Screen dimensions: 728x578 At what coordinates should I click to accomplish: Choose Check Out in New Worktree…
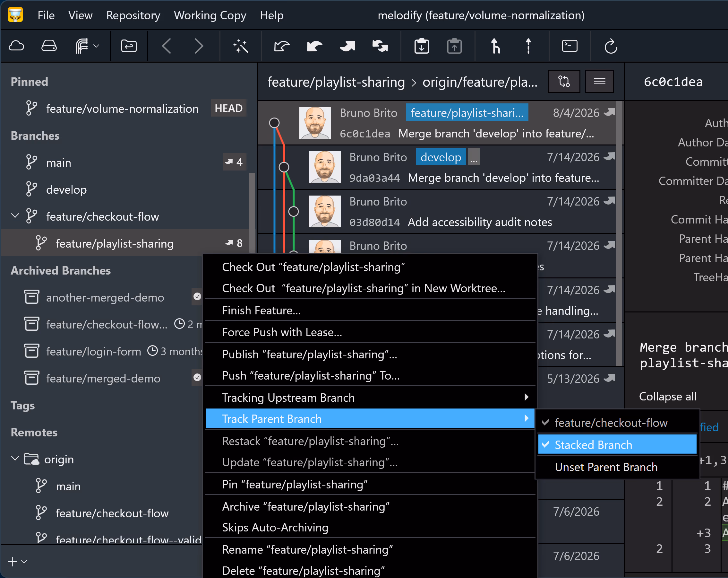(370, 288)
